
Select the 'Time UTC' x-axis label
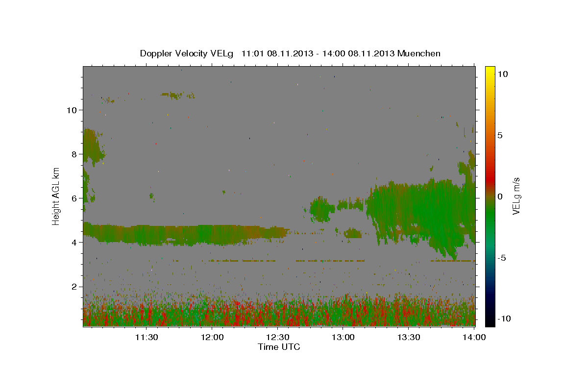tap(279, 347)
